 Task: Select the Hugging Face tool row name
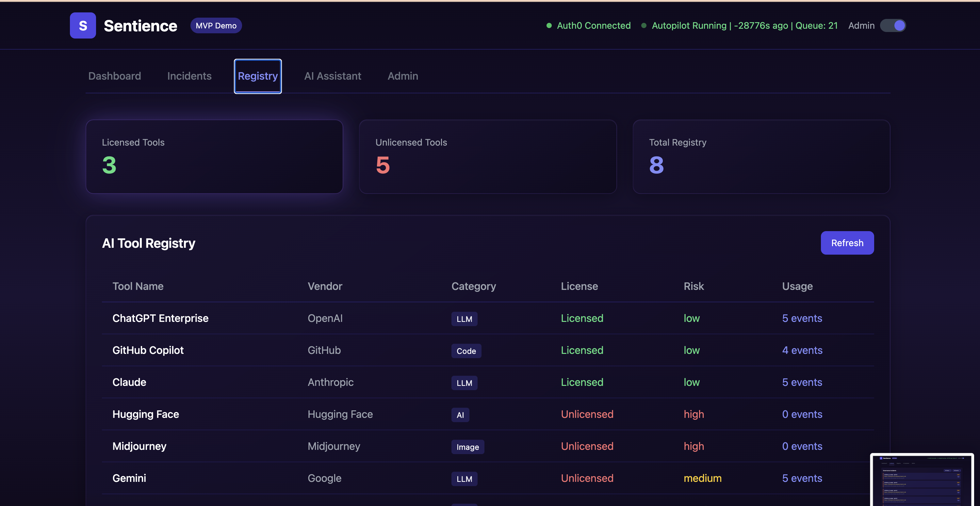point(146,414)
